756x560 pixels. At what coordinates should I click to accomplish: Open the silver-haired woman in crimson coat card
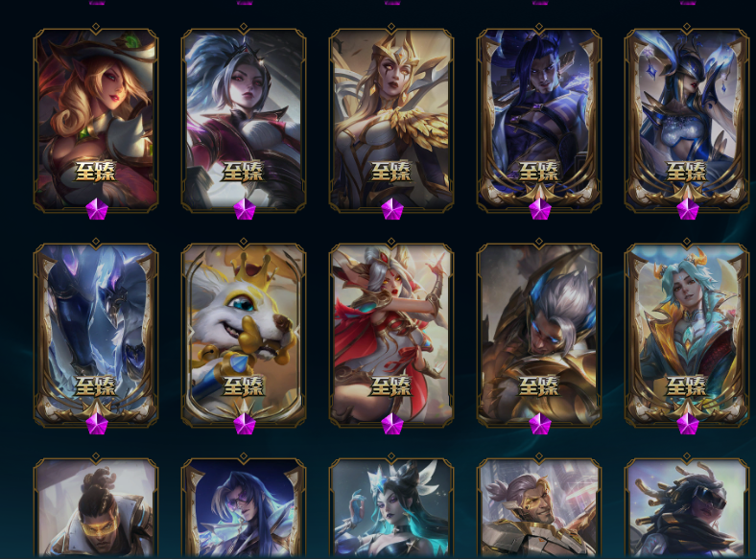click(244, 120)
